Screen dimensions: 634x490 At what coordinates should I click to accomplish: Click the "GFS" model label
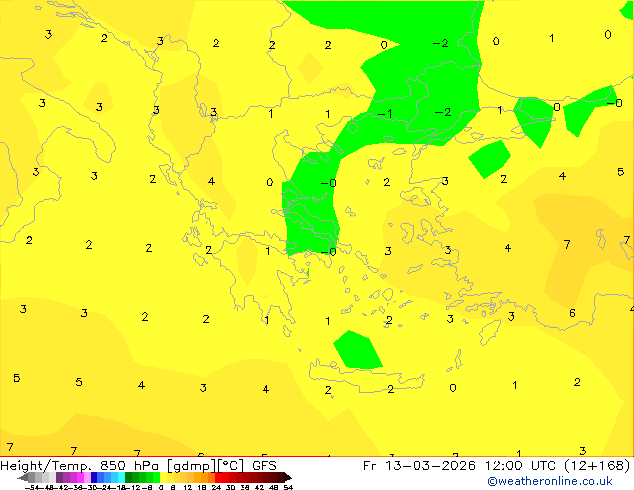[264, 465]
